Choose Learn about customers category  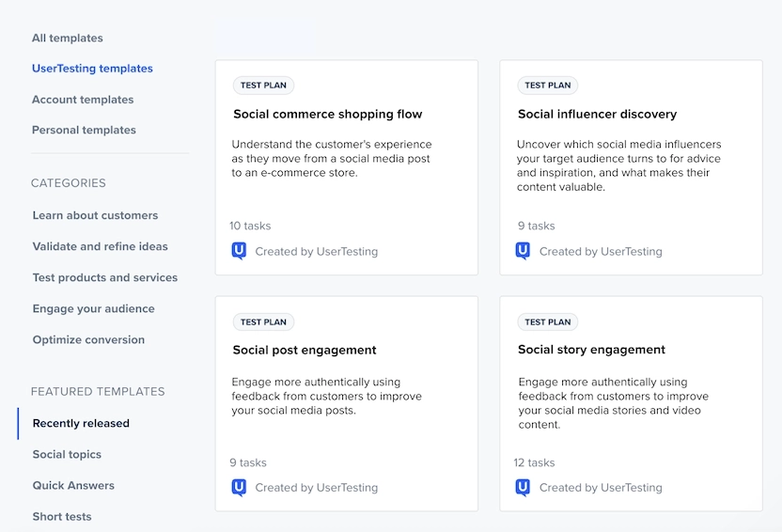tap(95, 215)
